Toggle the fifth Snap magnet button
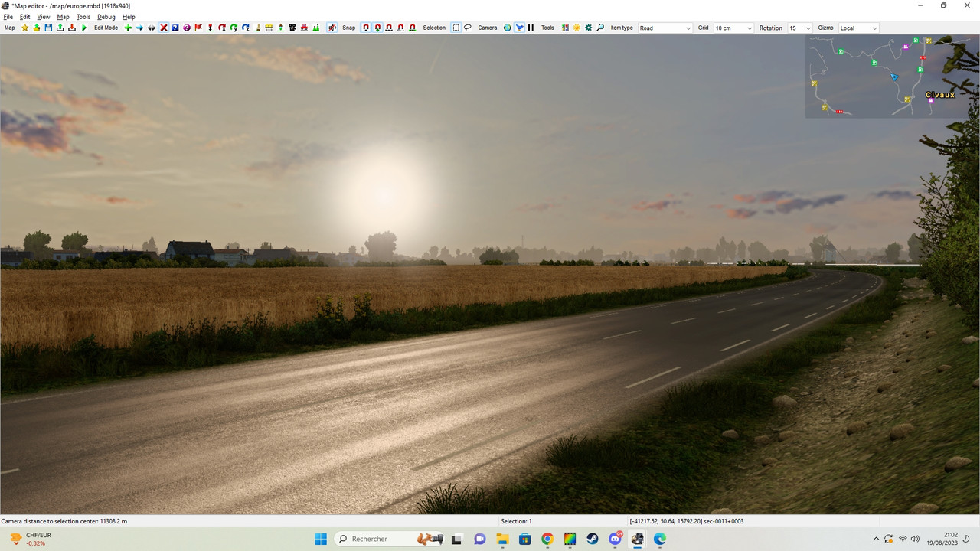Viewport: 980px width, 551px height. pyautogui.click(x=413, y=28)
